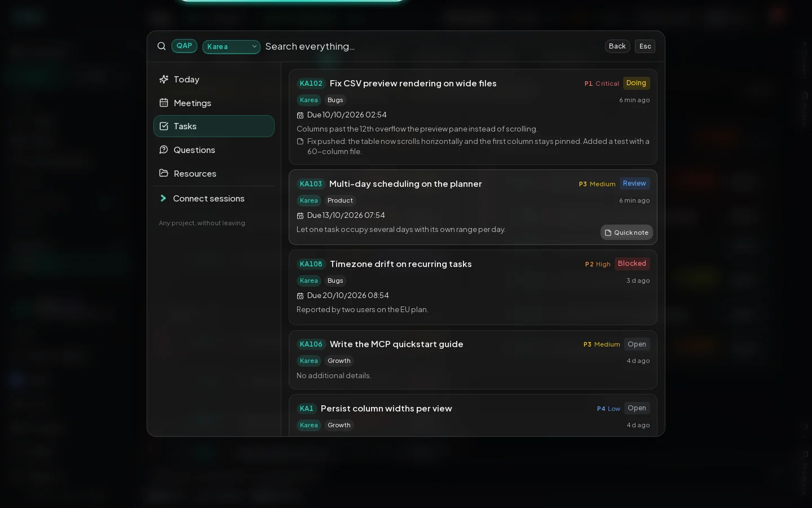Image resolution: width=812 pixels, height=508 pixels.
Task: Open task Multi-day scheduling on the planner
Action: click(405, 184)
